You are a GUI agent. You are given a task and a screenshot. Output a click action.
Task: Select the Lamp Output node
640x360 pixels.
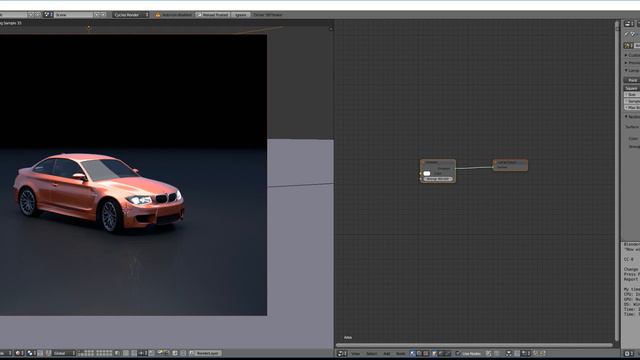click(x=510, y=165)
